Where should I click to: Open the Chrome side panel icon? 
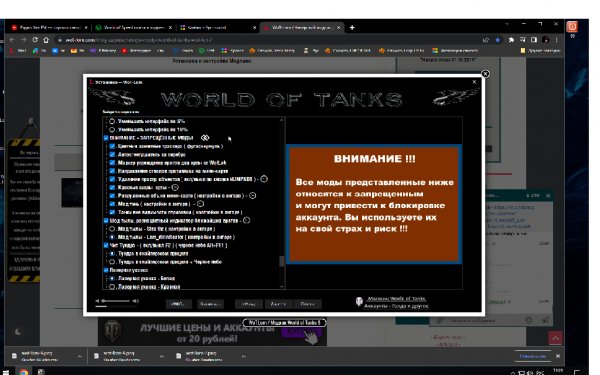534,40
